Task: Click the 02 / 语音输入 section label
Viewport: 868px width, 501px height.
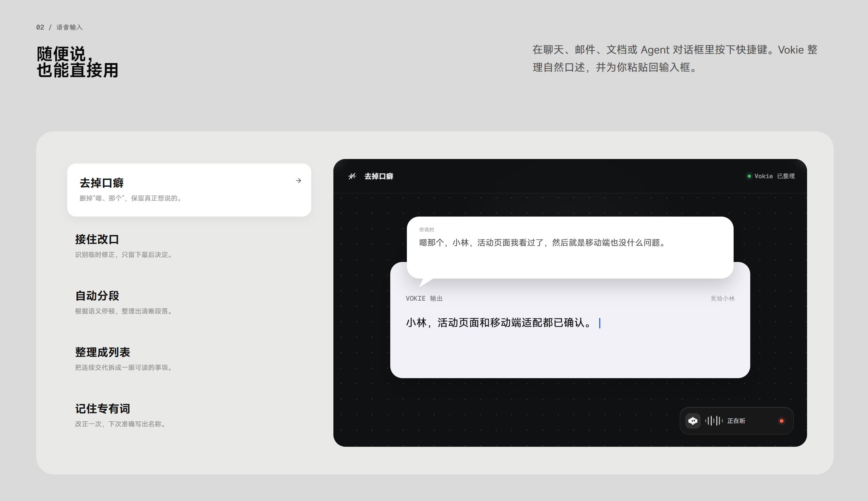Action: coord(59,27)
